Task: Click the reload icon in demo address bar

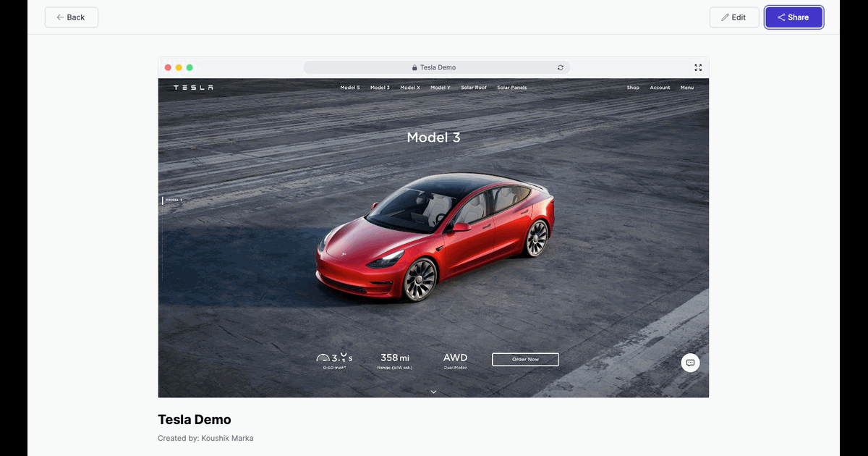Action: click(560, 67)
